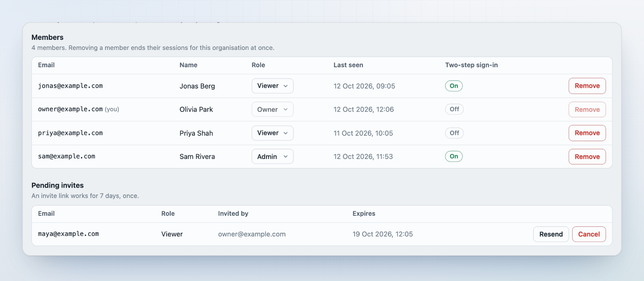Click the '4 members. Removing a member' description text

pos(153,48)
